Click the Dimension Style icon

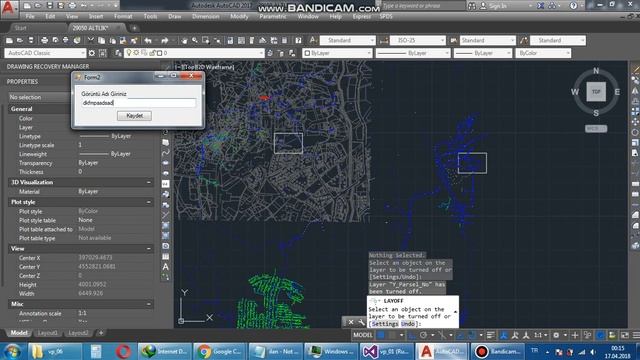click(384, 40)
